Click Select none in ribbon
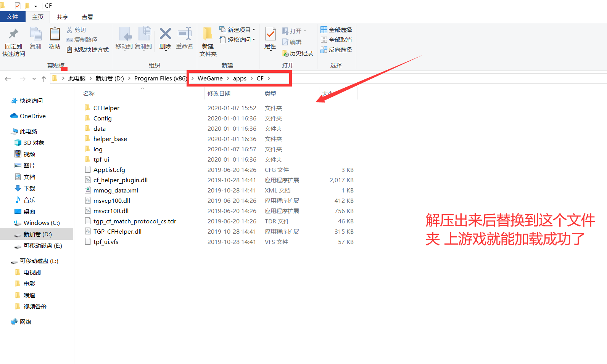The width and height of the screenshot is (607, 364). click(x=336, y=40)
